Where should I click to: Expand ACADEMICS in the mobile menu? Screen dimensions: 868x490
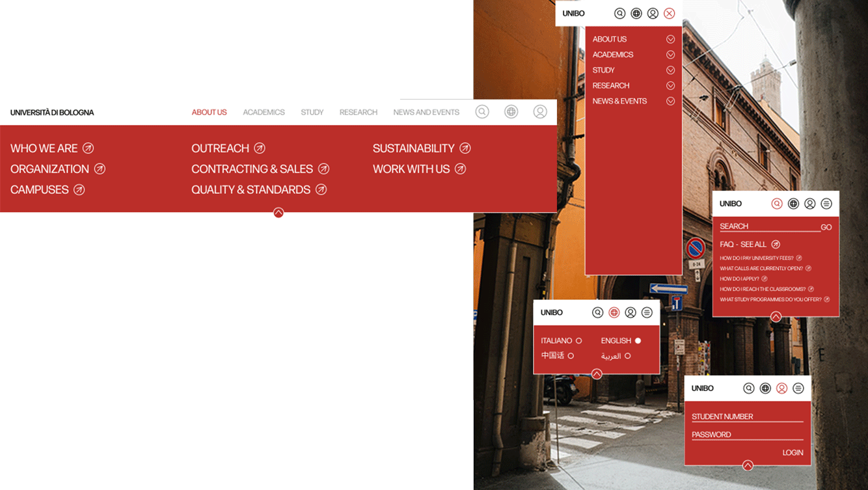pyautogui.click(x=671, y=55)
